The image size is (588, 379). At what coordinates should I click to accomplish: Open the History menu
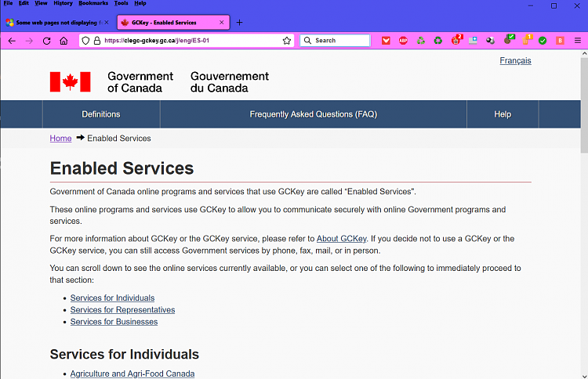[x=63, y=3]
